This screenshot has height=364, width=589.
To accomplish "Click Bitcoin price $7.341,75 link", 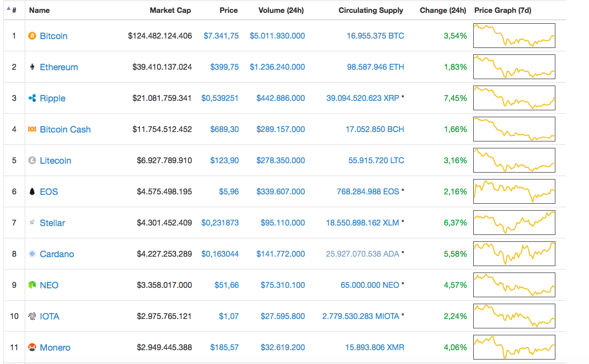I will click(x=221, y=36).
